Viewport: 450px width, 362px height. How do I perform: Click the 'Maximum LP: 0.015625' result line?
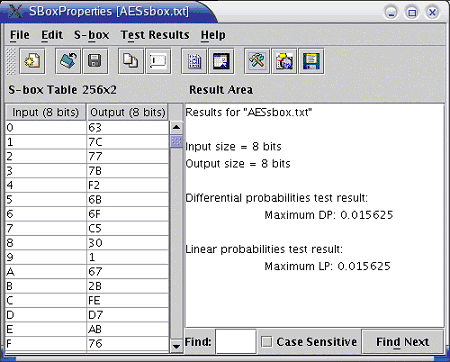[327, 266]
